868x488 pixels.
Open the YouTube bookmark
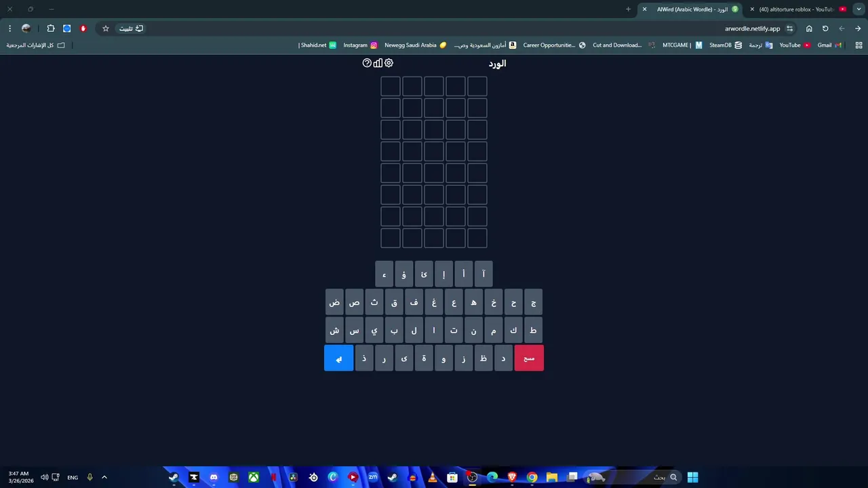coord(795,45)
